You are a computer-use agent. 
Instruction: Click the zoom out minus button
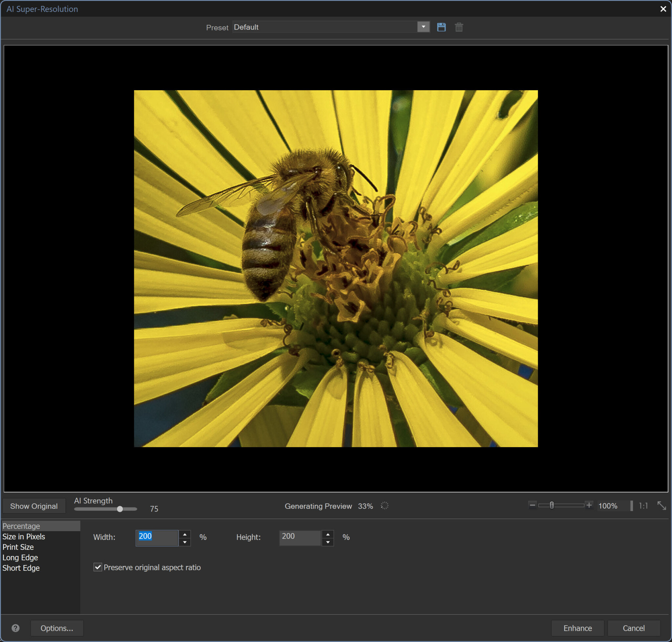pyautogui.click(x=532, y=505)
